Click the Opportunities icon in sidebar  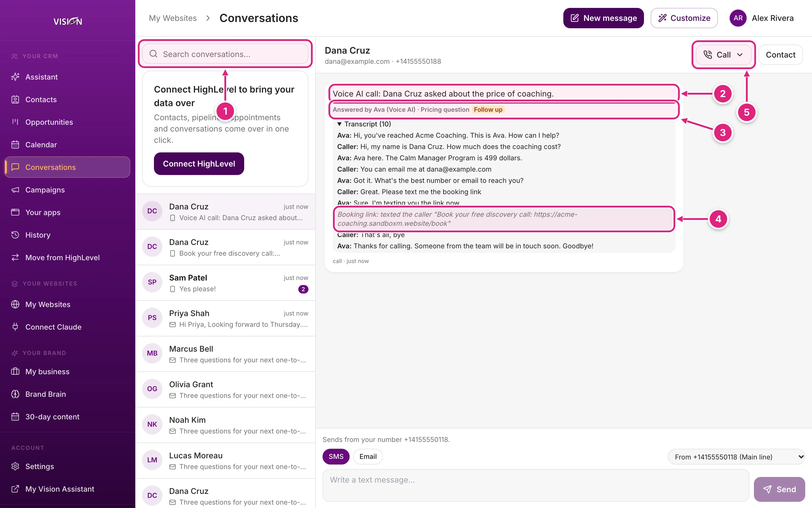point(15,122)
